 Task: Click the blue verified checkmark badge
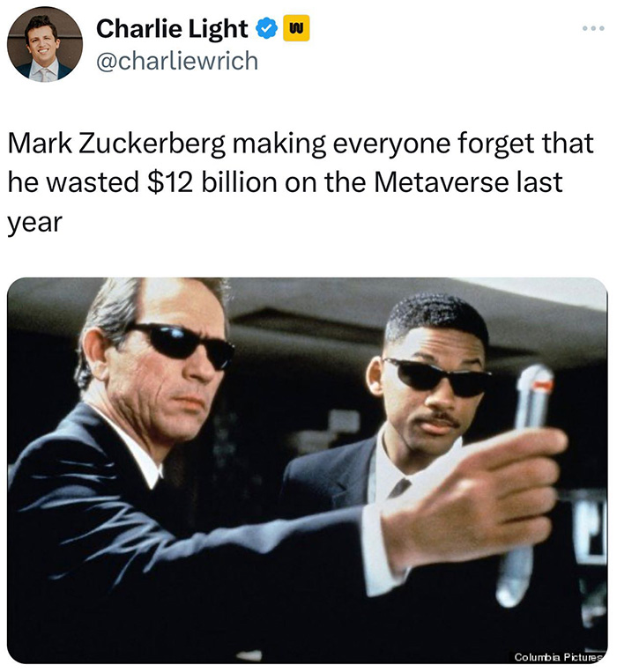pyautogui.click(x=266, y=29)
